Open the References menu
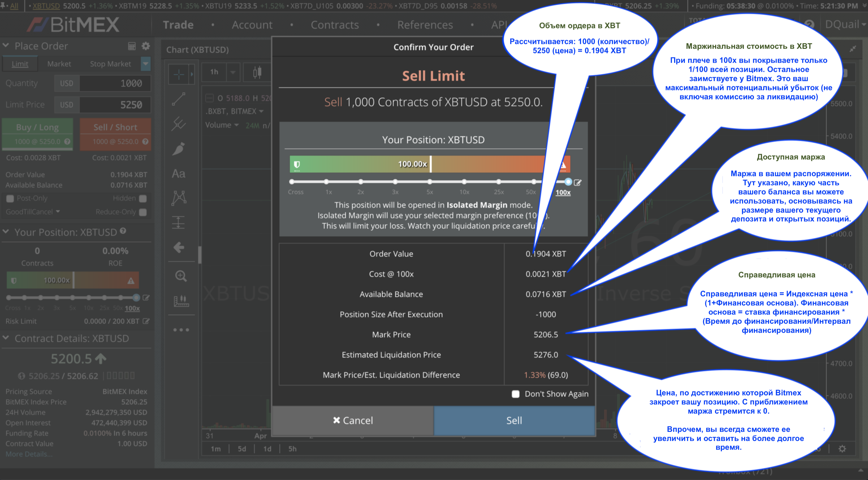The image size is (868, 480). pos(425,25)
